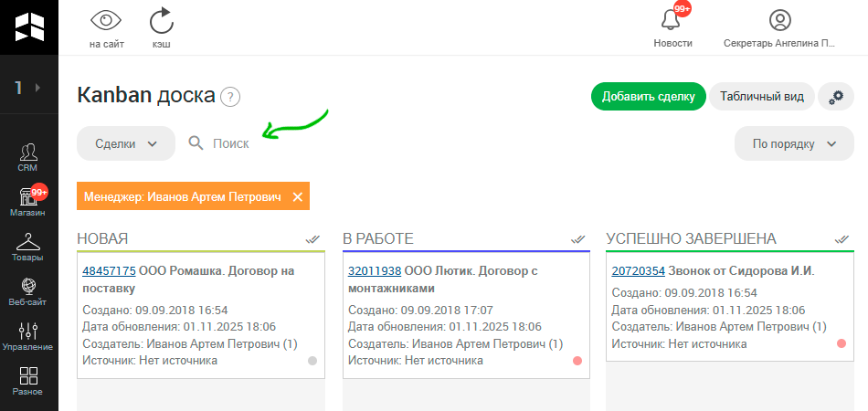Select all deals in НОВАЯ column
Viewport: 868px width, 411px height.
(x=312, y=239)
